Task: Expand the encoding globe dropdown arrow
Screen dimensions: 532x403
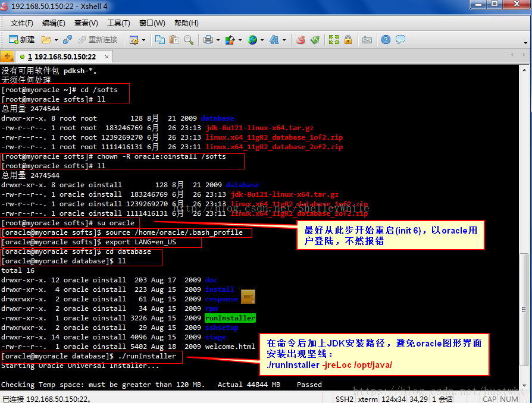Action: pyautogui.click(x=262, y=40)
